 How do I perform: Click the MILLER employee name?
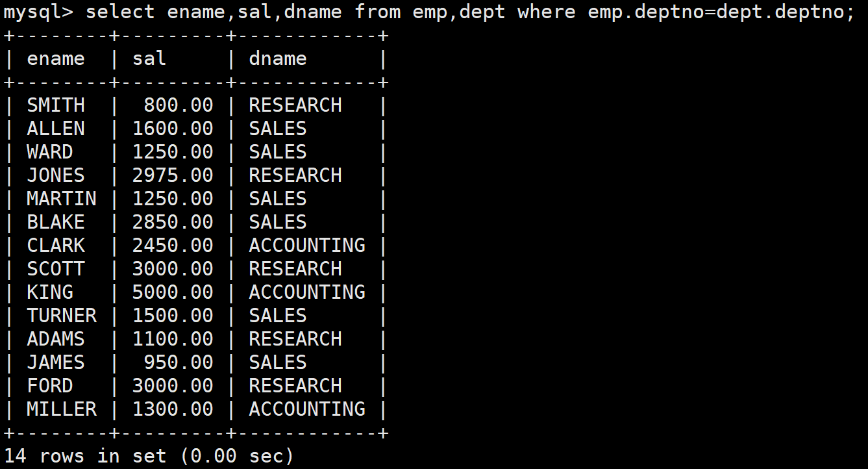[x=62, y=409]
